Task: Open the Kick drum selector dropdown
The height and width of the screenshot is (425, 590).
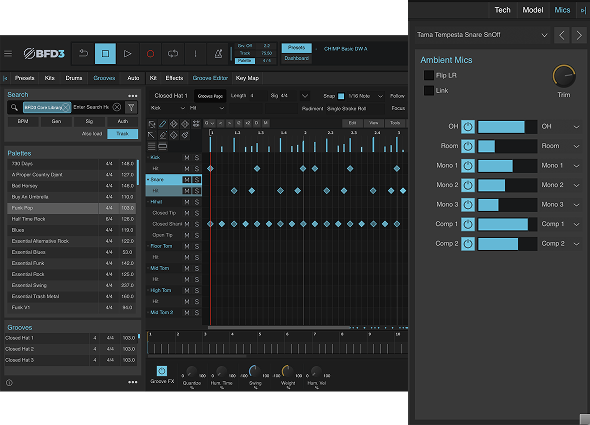Action: (167, 108)
